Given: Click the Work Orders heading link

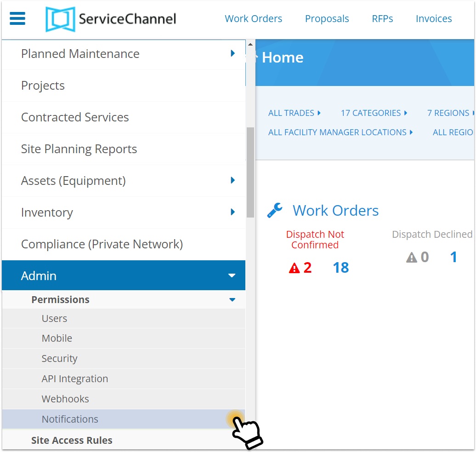Looking at the screenshot, I should coord(335,211).
